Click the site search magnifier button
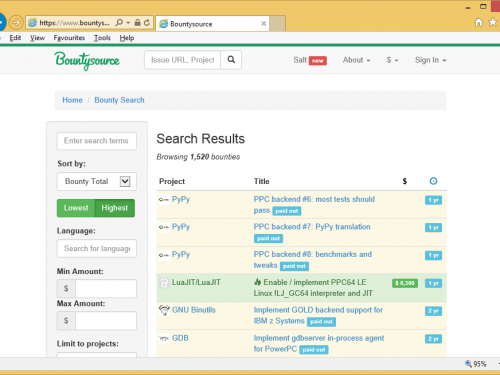This screenshot has width=500, height=375. click(x=231, y=60)
